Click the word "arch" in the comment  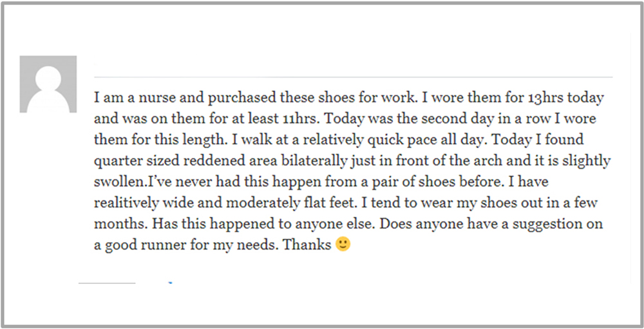click(x=488, y=161)
